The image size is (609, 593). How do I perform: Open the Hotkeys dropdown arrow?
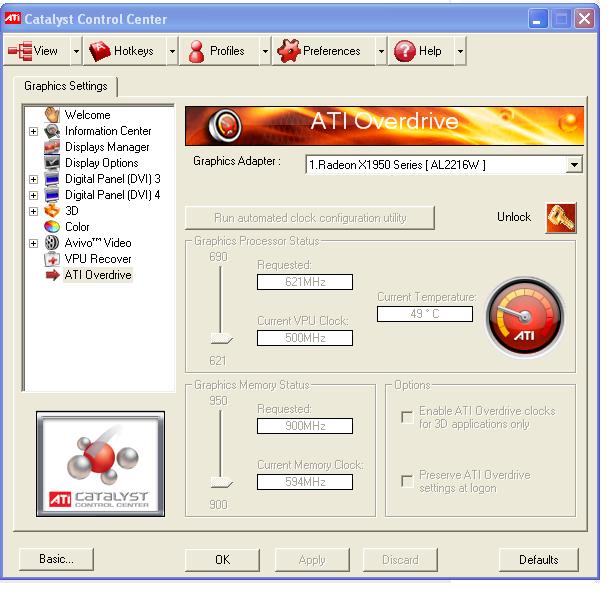(172, 51)
